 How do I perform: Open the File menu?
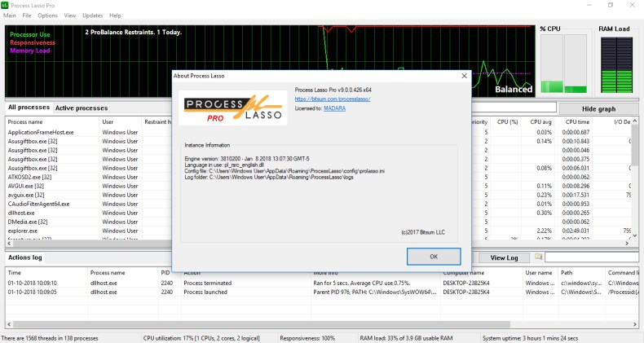(x=27, y=15)
